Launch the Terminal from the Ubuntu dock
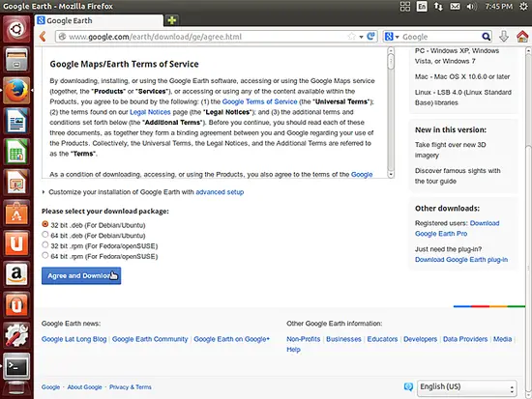 [16, 366]
